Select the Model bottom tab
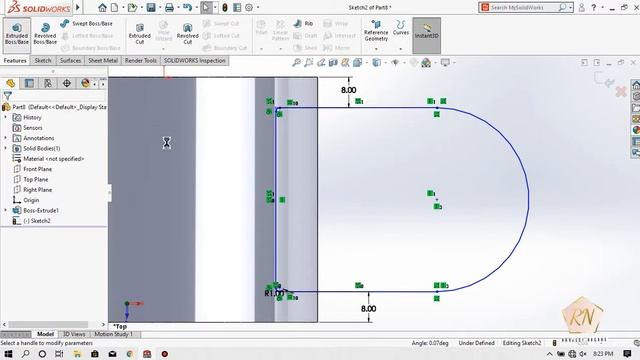The height and width of the screenshot is (360, 640). click(x=45, y=334)
